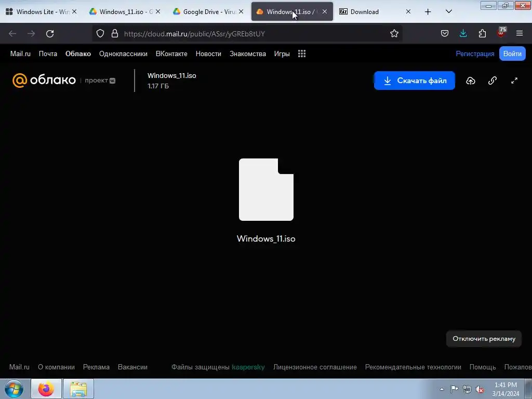Open Знакомства in the top navigation
This screenshot has width=532, height=399.
pyautogui.click(x=248, y=54)
